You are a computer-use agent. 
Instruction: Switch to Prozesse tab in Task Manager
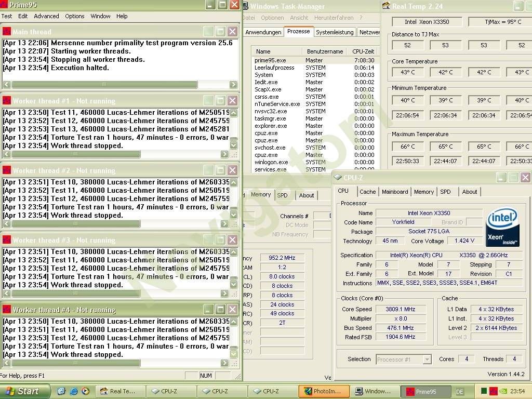[x=299, y=31]
